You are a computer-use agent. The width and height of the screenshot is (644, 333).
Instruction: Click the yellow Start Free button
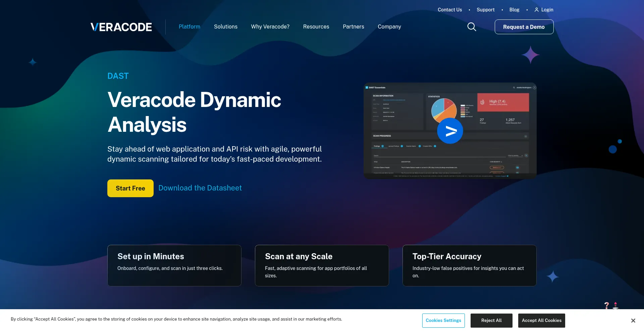coord(130,188)
